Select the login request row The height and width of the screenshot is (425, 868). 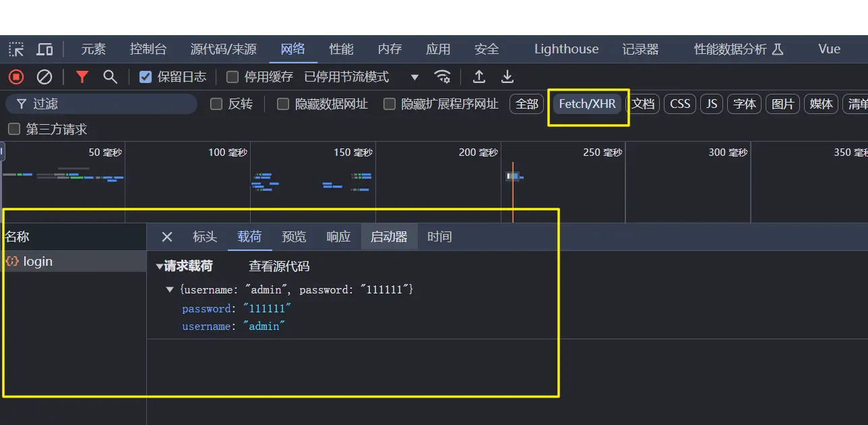(73, 262)
